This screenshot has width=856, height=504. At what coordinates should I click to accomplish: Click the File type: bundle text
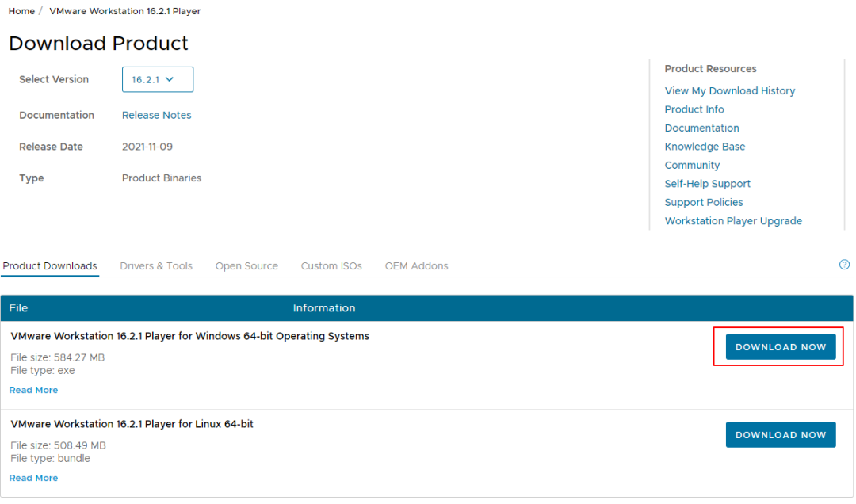tap(50, 458)
